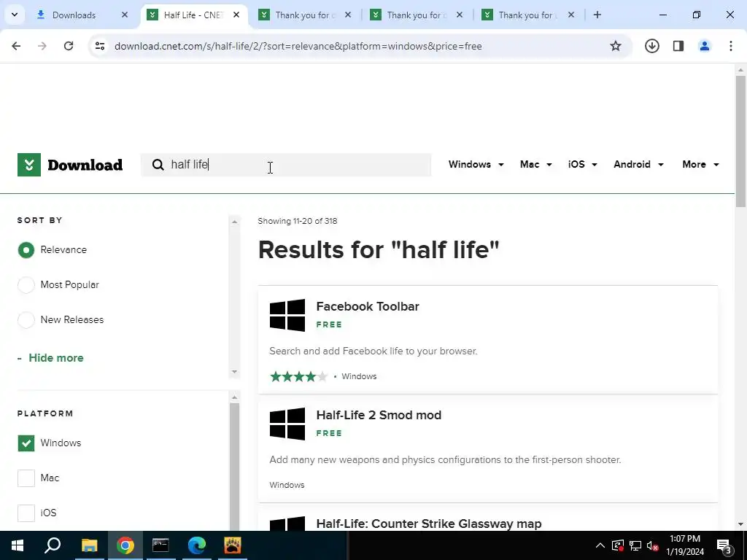Viewport: 747px width, 560px height.
Task: Click the Platform filter scrollbar thumb
Action: coord(234,466)
